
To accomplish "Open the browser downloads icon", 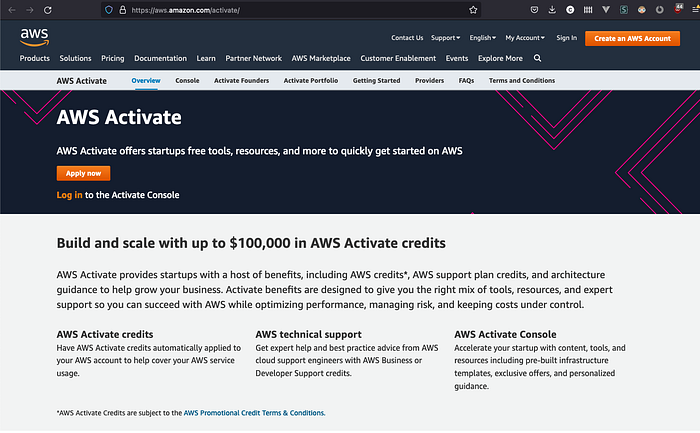I will click(x=552, y=10).
